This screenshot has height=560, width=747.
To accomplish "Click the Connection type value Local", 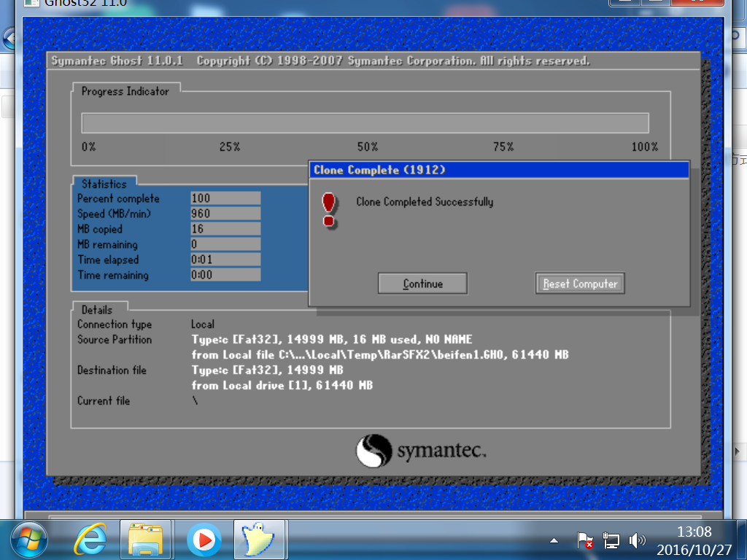I will coord(203,324).
